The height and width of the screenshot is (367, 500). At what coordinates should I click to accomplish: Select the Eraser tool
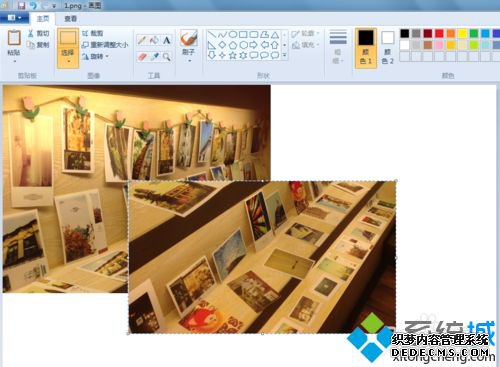(142, 57)
